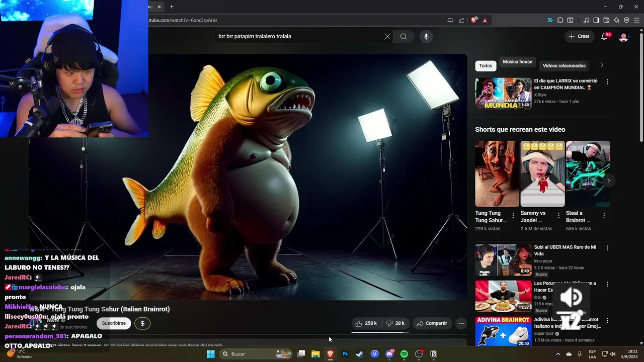This screenshot has height=362, width=644.
Task: Open YouTube notifications bell
Action: coord(604,36)
